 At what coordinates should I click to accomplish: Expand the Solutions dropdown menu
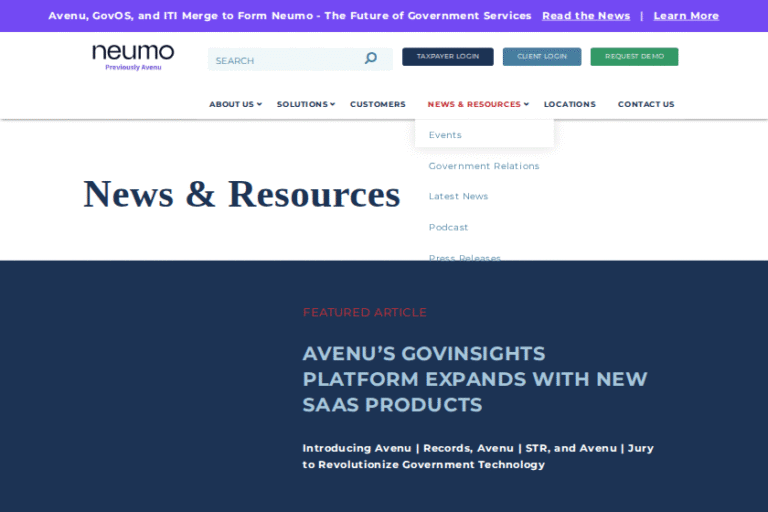(x=305, y=104)
